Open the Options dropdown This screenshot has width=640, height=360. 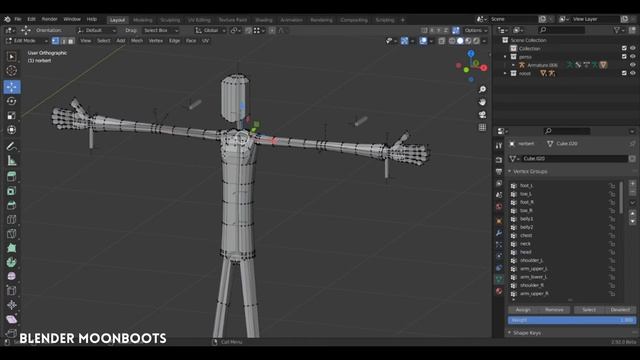point(476,31)
